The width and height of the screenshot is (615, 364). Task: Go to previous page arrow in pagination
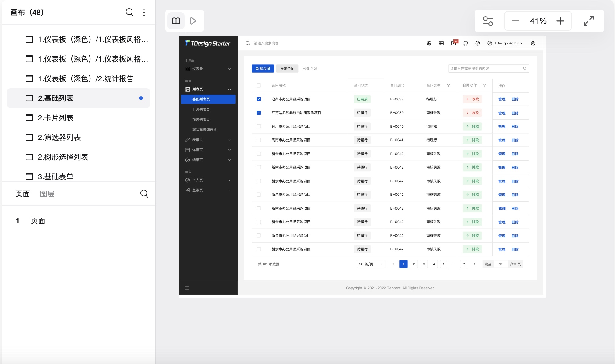pos(393,264)
